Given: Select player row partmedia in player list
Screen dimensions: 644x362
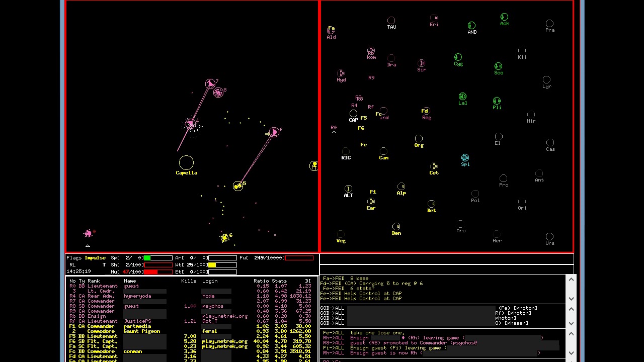Looking at the screenshot, I should tap(190, 326).
